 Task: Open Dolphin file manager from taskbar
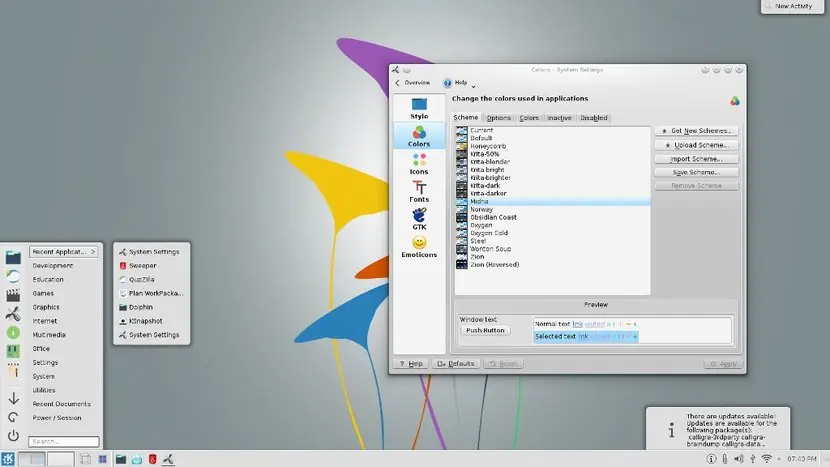coord(121,459)
